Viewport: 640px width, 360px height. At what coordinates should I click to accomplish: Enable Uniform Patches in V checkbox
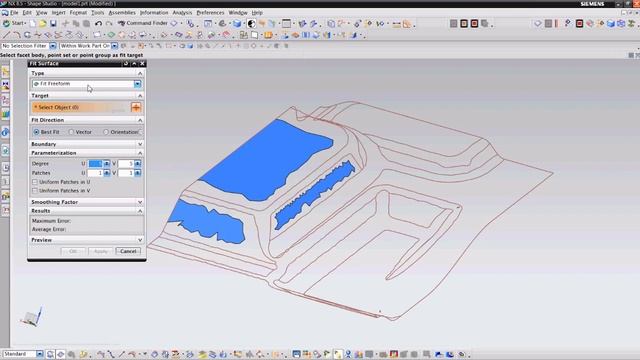[35, 191]
